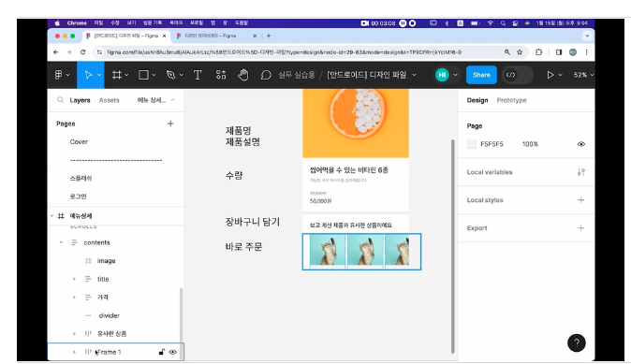
Task: Toggle Dev Mode switch
Action: (x=517, y=75)
